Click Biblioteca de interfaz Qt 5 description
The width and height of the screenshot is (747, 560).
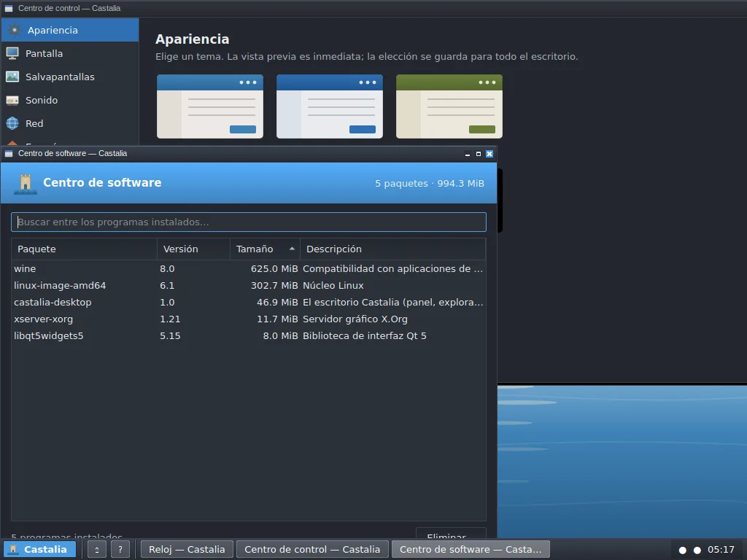coord(365,335)
